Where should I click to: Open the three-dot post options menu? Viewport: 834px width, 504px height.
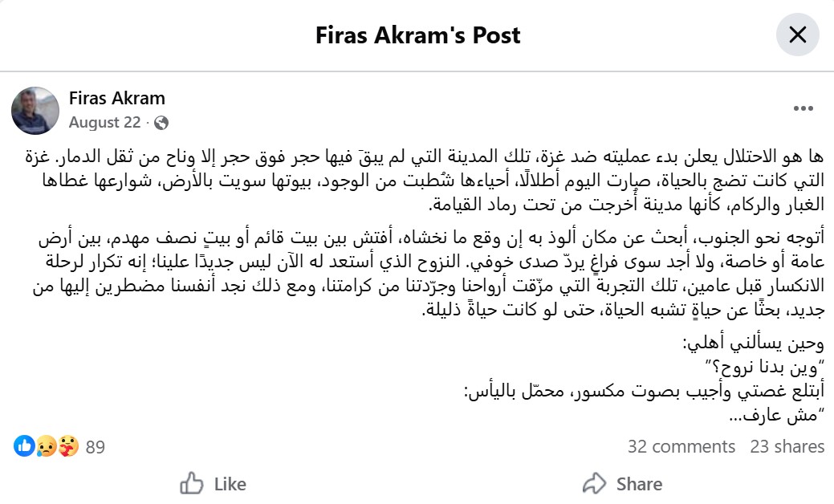coord(803,108)
